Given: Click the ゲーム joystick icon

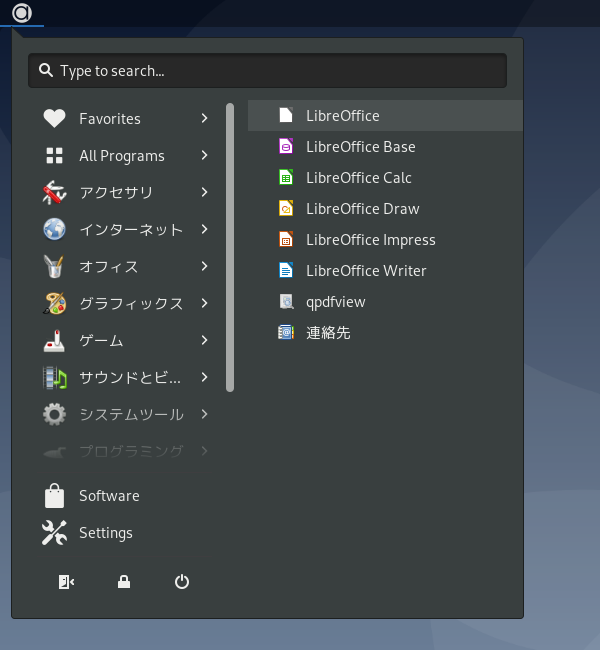Looking at the screenshot, I should click(x=54, y=340).
